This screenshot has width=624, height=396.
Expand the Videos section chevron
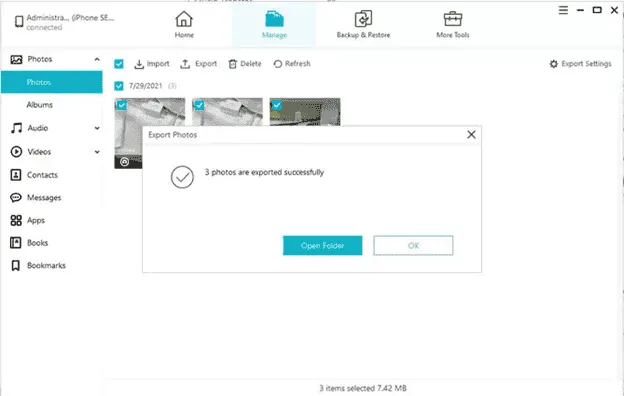pos(97,152)
